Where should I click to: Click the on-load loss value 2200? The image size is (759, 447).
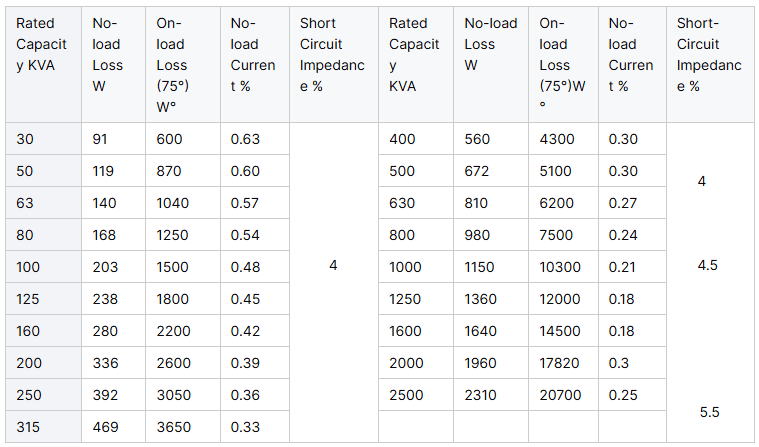point(174,331)
